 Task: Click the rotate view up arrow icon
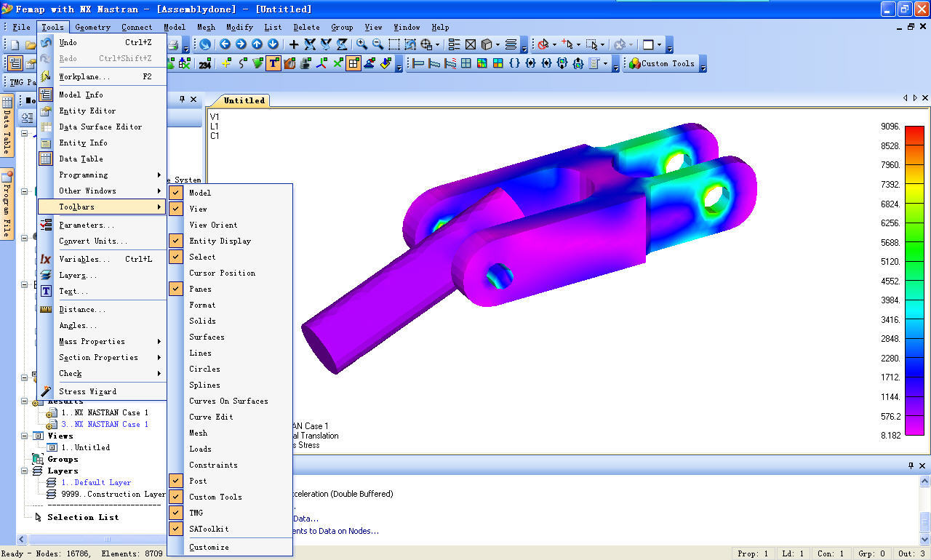pos(257,44)
